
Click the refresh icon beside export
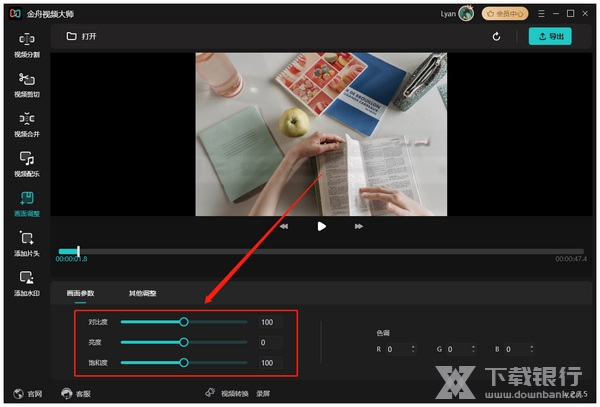[x=497, y=37]
